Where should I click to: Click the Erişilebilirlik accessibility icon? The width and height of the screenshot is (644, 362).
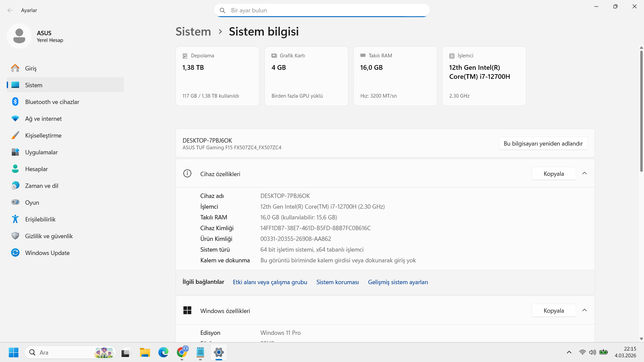point(15,219)
